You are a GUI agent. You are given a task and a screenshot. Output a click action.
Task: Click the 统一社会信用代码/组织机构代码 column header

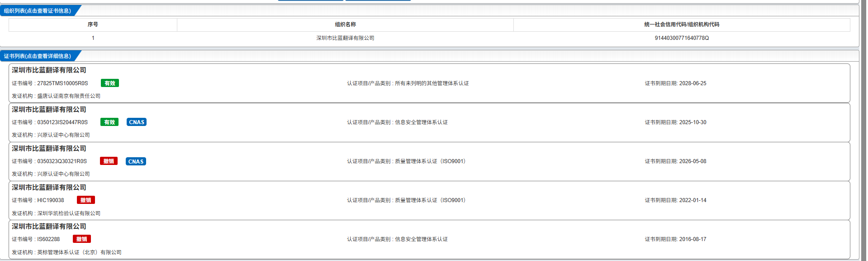(x=682, y=24)
